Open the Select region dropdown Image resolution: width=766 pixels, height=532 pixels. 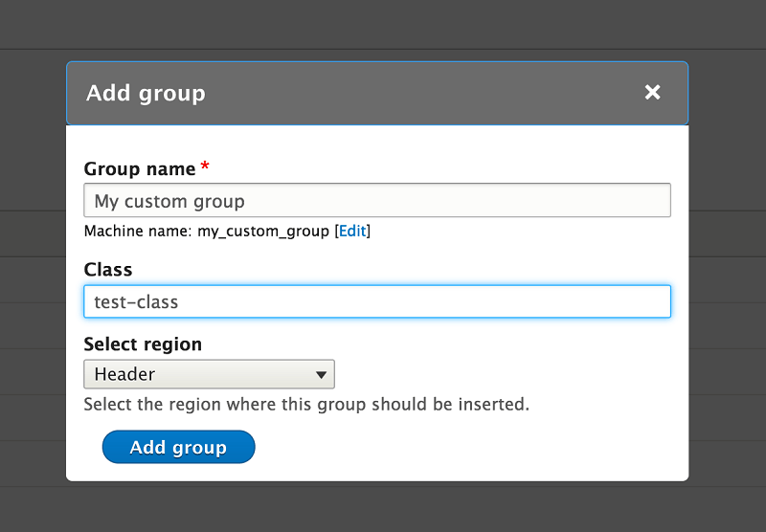[209, 374]
